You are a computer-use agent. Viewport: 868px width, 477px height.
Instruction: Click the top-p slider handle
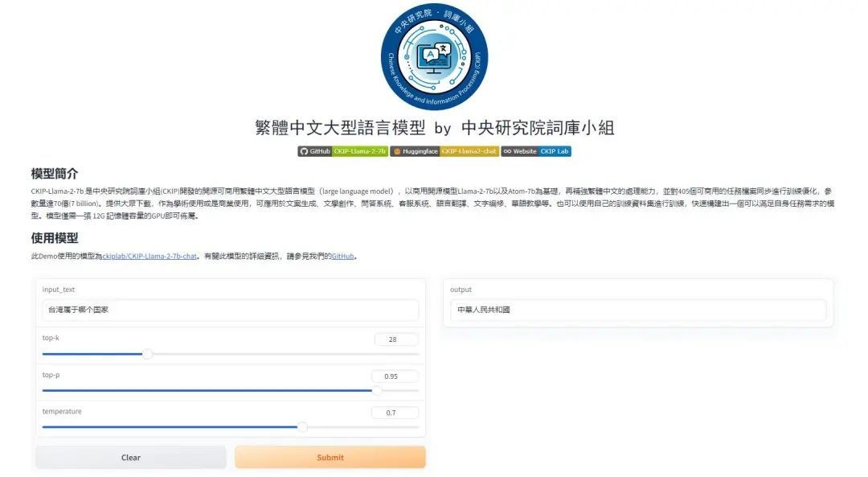tap(377, 391)
